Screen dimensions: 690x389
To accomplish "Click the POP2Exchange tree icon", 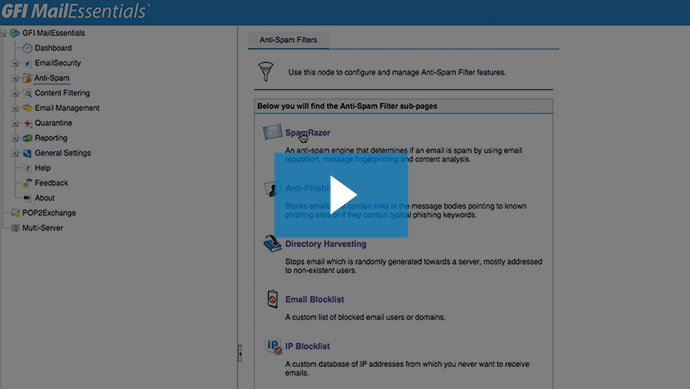I will pyautogui.click(x=15, y=213).
